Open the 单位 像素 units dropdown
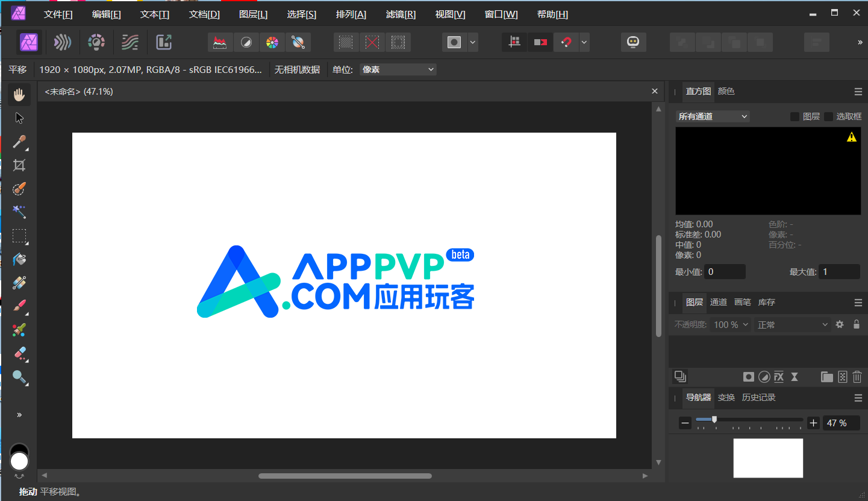 [398, 69]
